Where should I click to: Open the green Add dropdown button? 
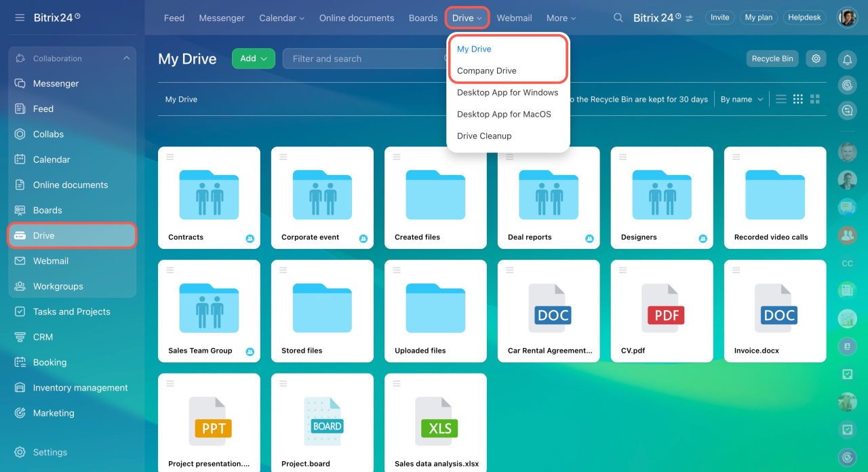click(x=253, y=59)
